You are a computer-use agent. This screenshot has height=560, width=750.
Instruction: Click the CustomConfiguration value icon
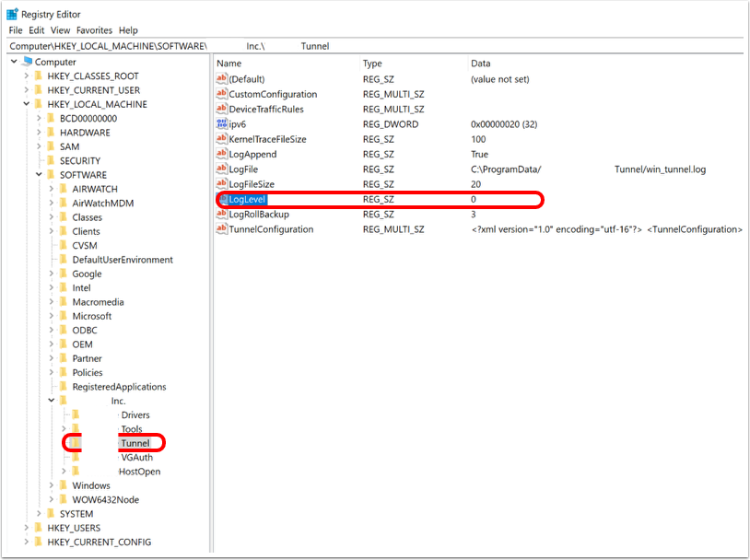[x=221, y=94]
